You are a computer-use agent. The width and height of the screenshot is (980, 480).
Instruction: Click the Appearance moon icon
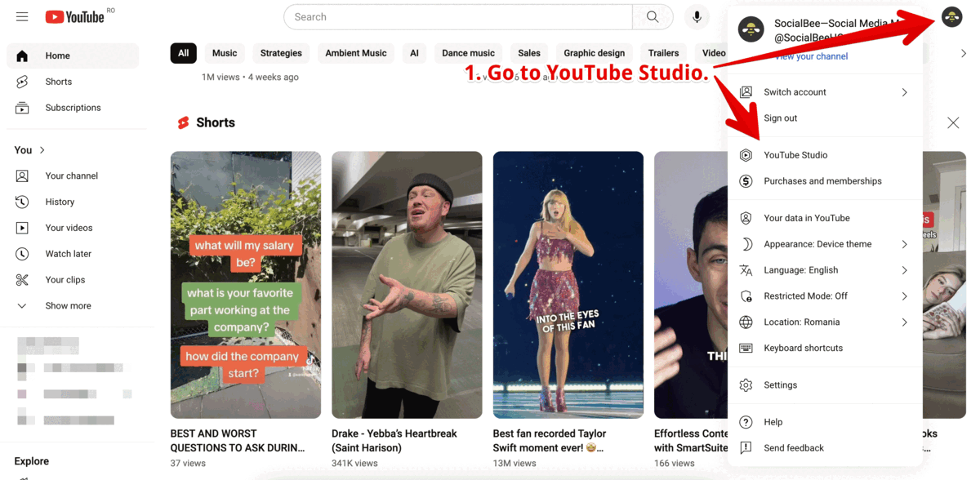746,244
